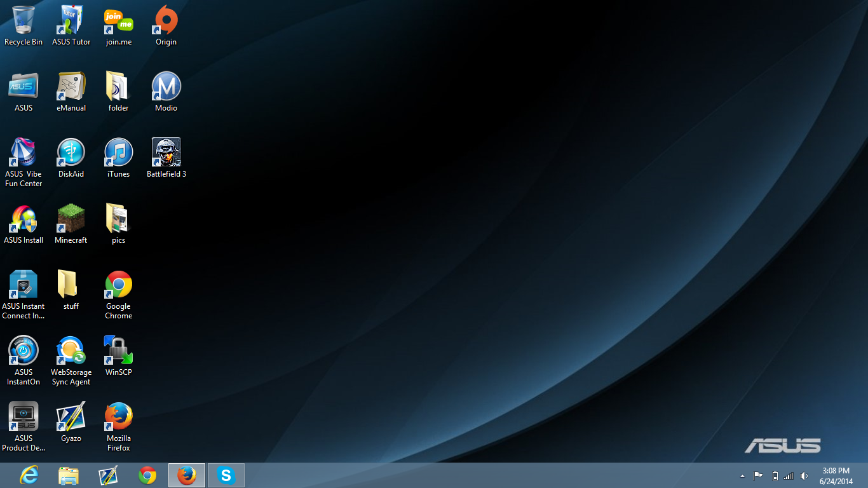Viewport: 868px width, 488px height.
Task: Launch Battlefield 3 from the desktop
Action: (166, 158)
